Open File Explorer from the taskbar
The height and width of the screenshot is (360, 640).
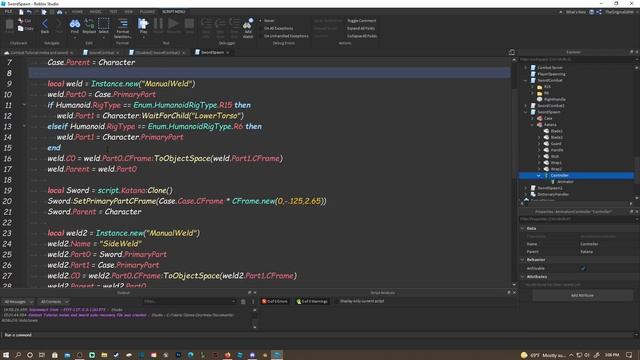[104, 355]
